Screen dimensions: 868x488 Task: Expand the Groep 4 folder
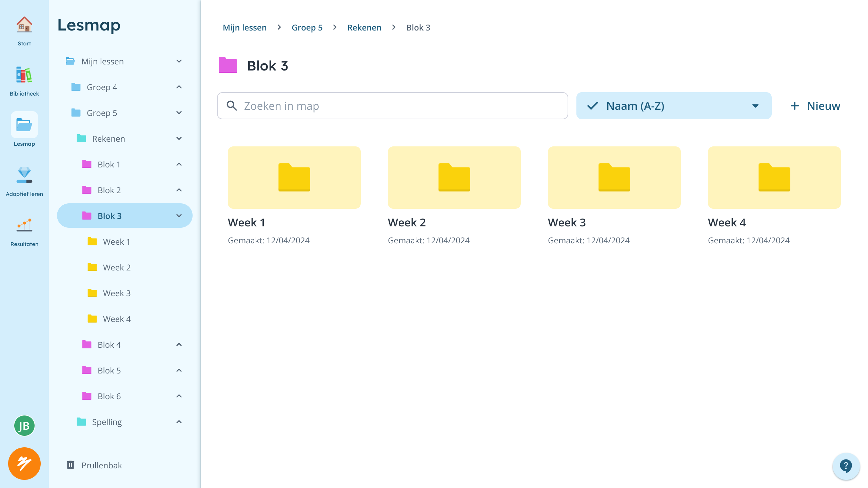click(x=179, y=87)
